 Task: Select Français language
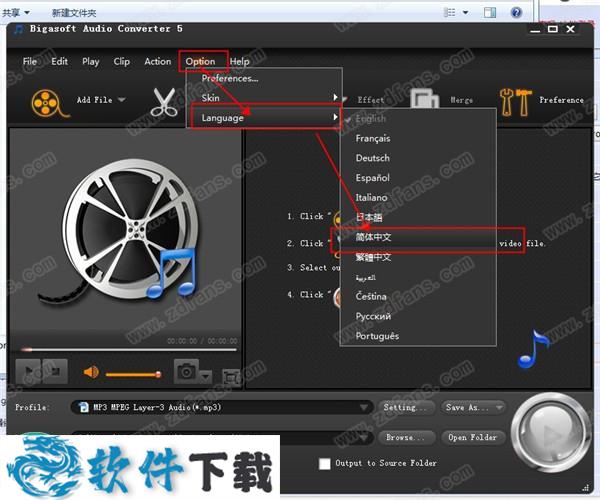pos(418,138)
